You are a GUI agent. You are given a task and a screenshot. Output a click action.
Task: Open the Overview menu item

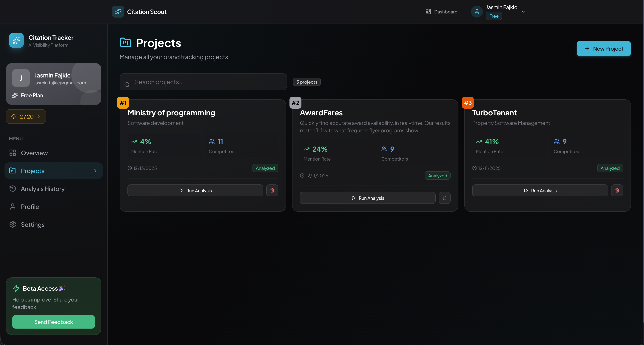point(34,153)
